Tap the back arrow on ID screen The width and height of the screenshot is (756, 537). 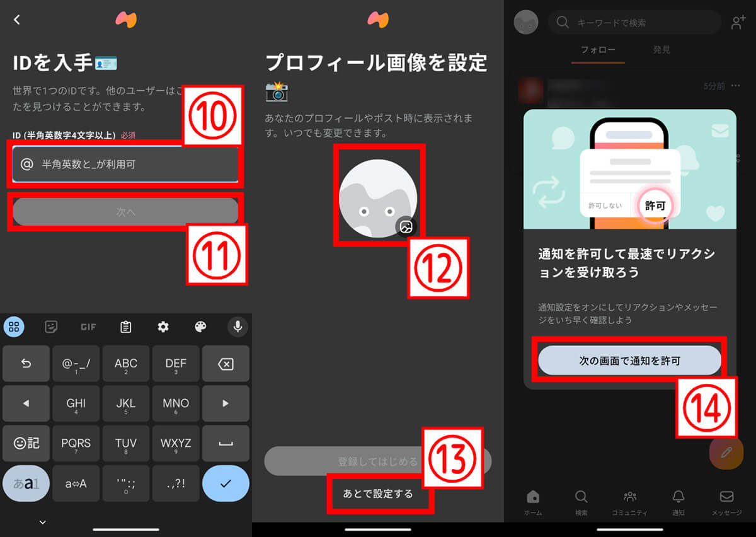[17, 20]
